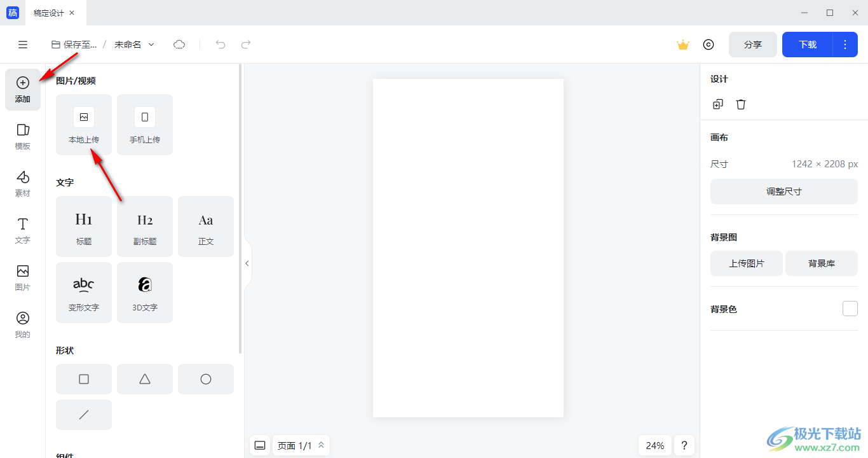The height and width of the screenshot is (458, 868).
Task: Click the blue 下载 download button
Action: (808, 45)
